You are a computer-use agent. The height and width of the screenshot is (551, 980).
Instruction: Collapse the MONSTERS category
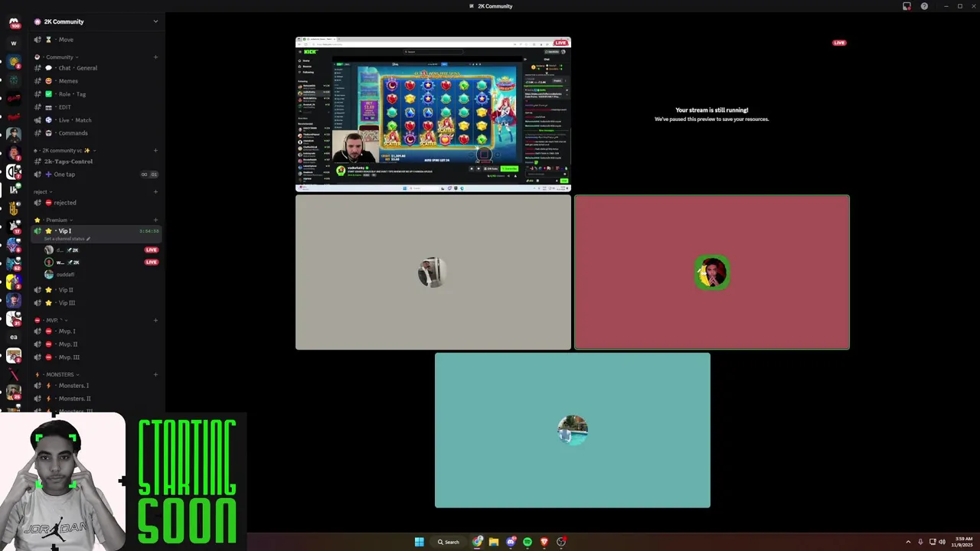57,374
